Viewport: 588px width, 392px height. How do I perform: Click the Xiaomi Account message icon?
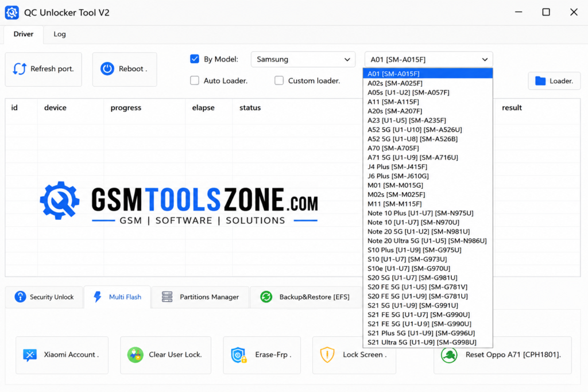[30, 355]
